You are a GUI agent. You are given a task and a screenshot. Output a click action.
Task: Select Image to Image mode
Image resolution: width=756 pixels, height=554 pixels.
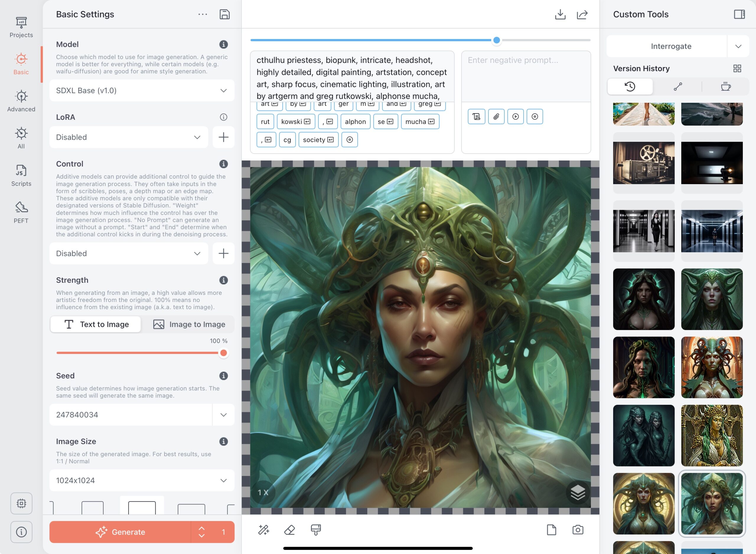tap(189, 324)
